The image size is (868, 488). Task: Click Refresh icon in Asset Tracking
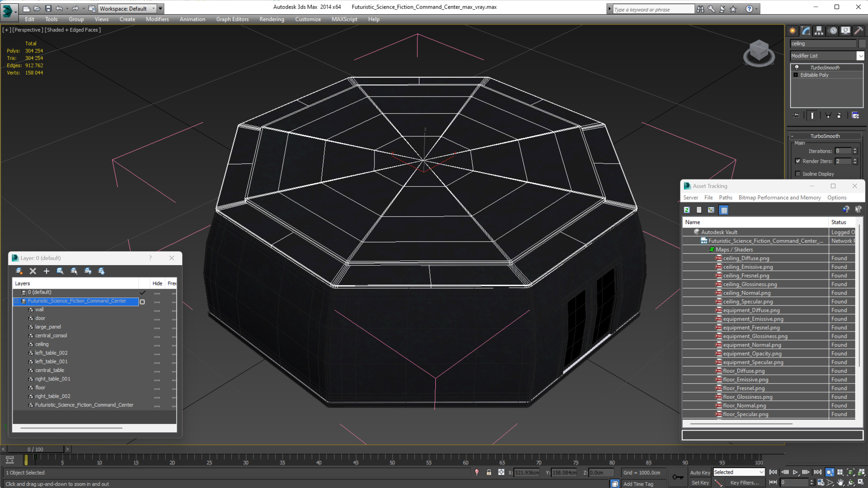(x=687, y=210)
